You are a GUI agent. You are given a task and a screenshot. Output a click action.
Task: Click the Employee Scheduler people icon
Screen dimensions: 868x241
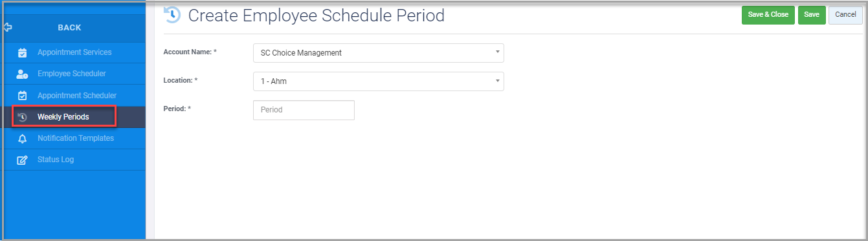pyautogui.click(x=22, y=74)
